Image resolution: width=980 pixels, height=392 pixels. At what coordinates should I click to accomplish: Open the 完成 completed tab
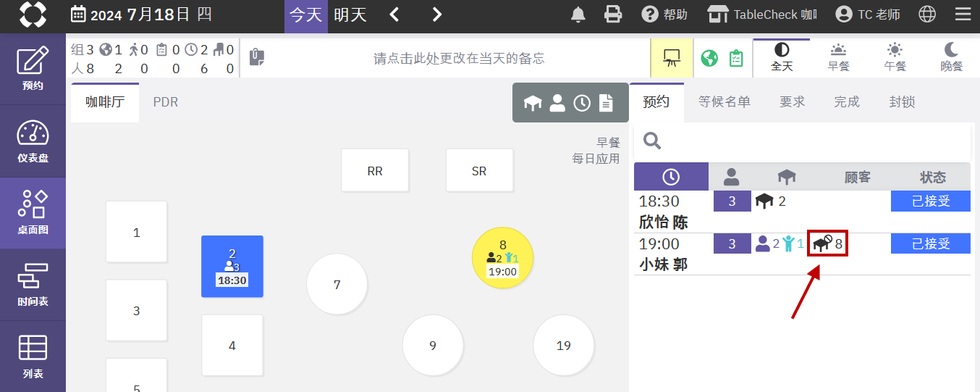[847, 102]
